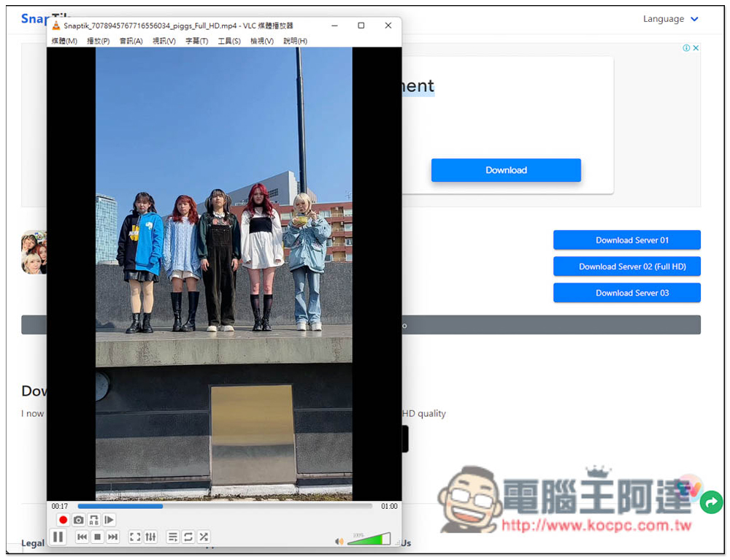This screenshot has height=560, width=730.
Task: Stop the video playback
Action: point(97,537)
